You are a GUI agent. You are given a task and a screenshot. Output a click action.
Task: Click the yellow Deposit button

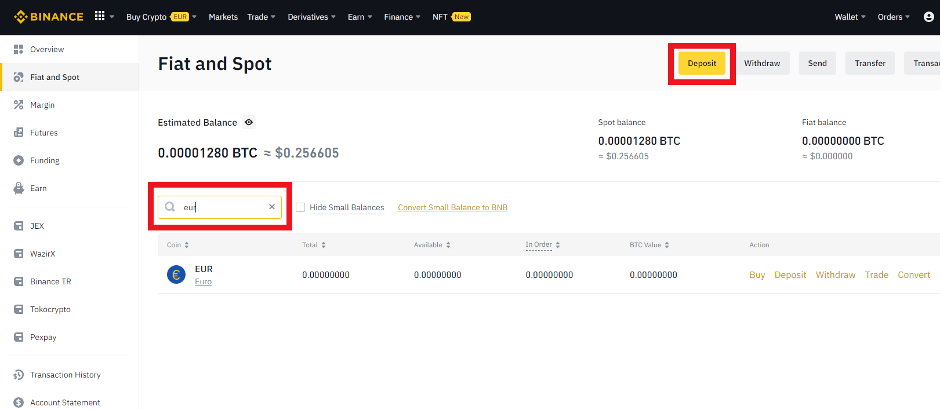702,63
